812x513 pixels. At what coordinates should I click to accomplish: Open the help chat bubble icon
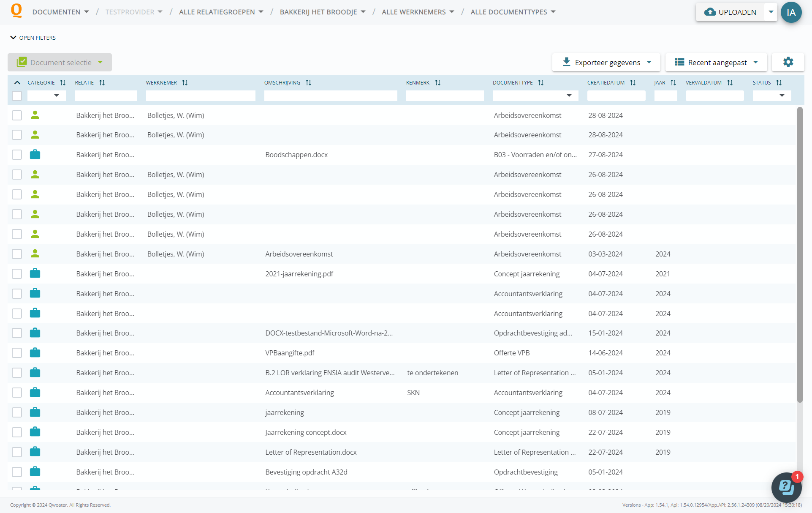[786, 487]
